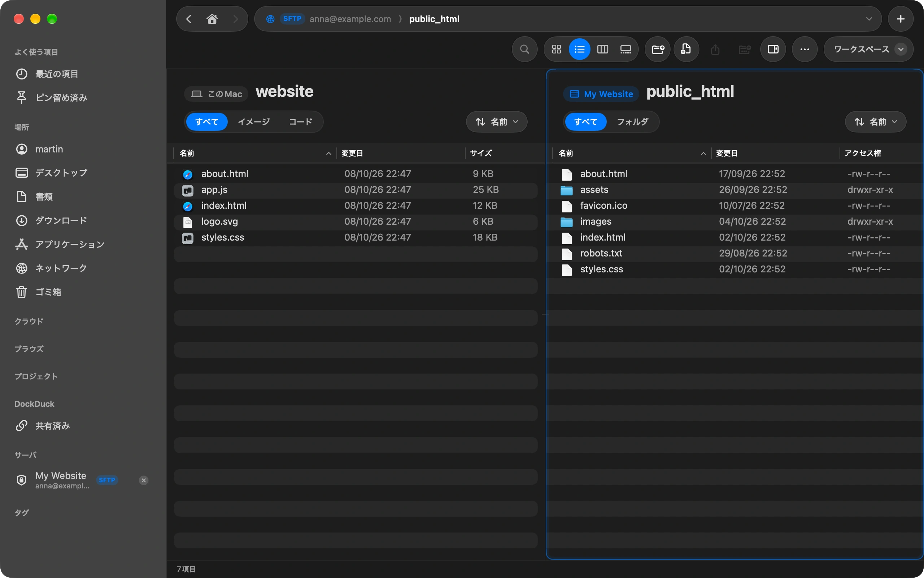
Task: Select すべて filter in public_html pane
Action: click(x=585, y=122)
